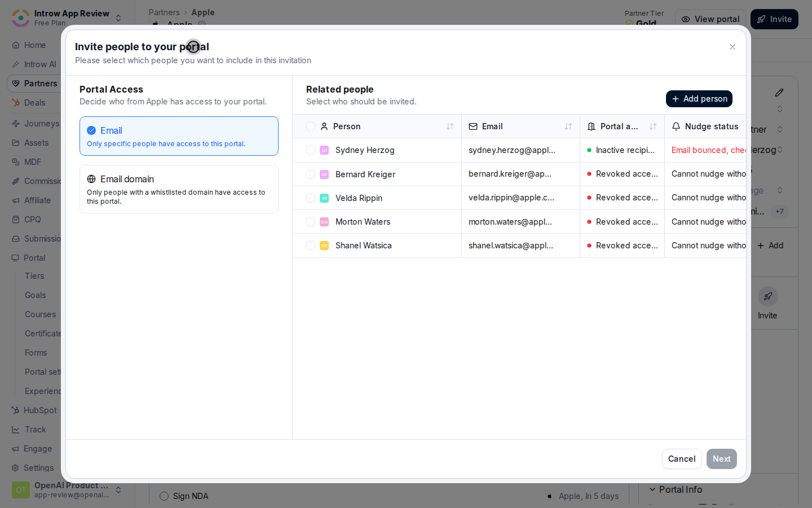Close the invite dialog with X
Screen dimensions: 812x508
point(732,47)
